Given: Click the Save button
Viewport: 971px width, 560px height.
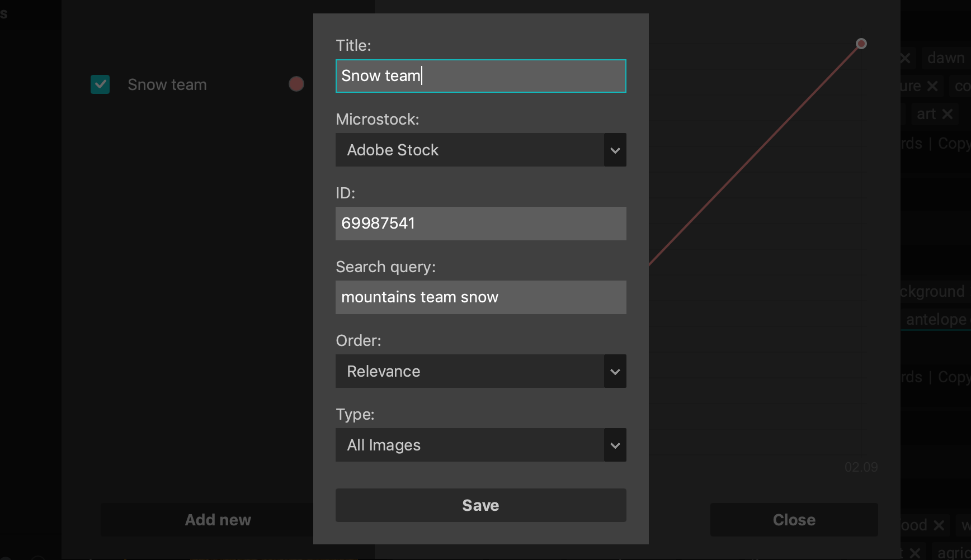Looking at the screenshot, I should 480,505.
